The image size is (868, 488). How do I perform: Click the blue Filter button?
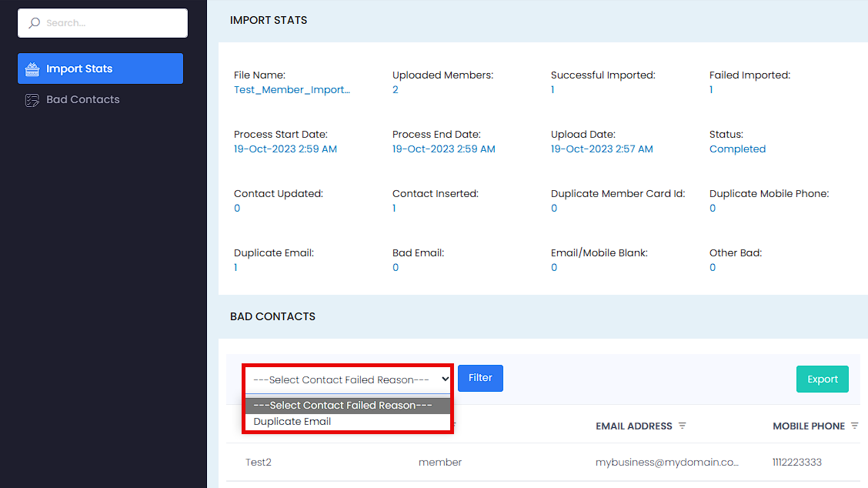click(x=480, y=378)
